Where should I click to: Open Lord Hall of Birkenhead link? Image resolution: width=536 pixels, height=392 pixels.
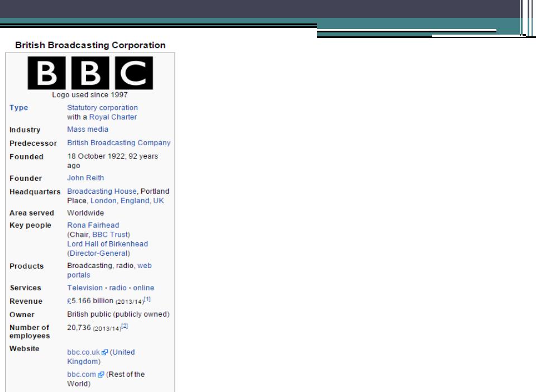(107, 244)
